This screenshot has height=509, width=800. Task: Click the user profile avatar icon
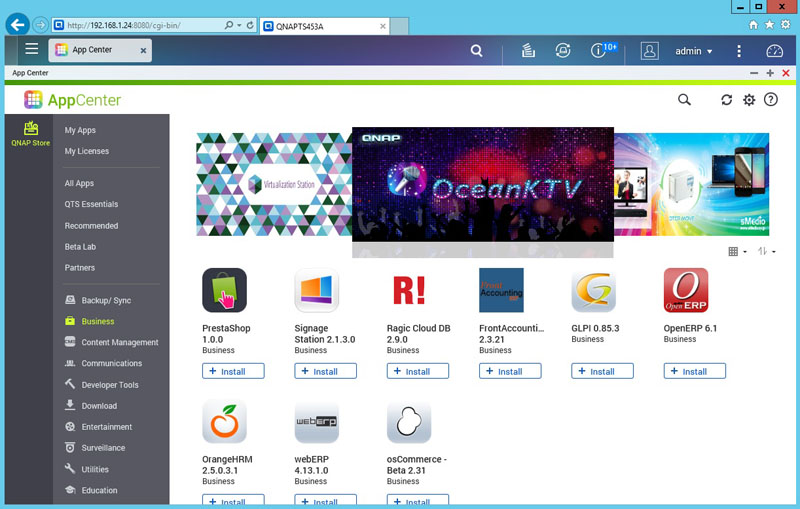pyautogui.click(x=649, y=50)
